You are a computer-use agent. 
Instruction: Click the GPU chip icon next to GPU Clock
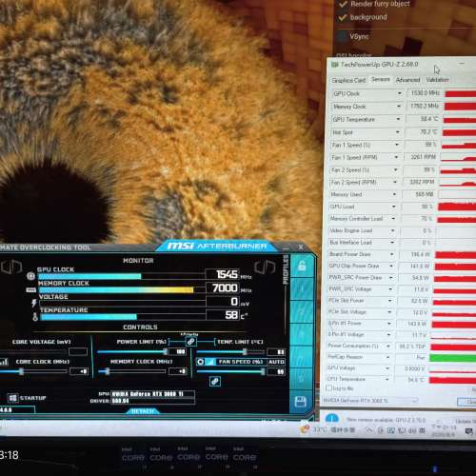(x=30, y=276)
